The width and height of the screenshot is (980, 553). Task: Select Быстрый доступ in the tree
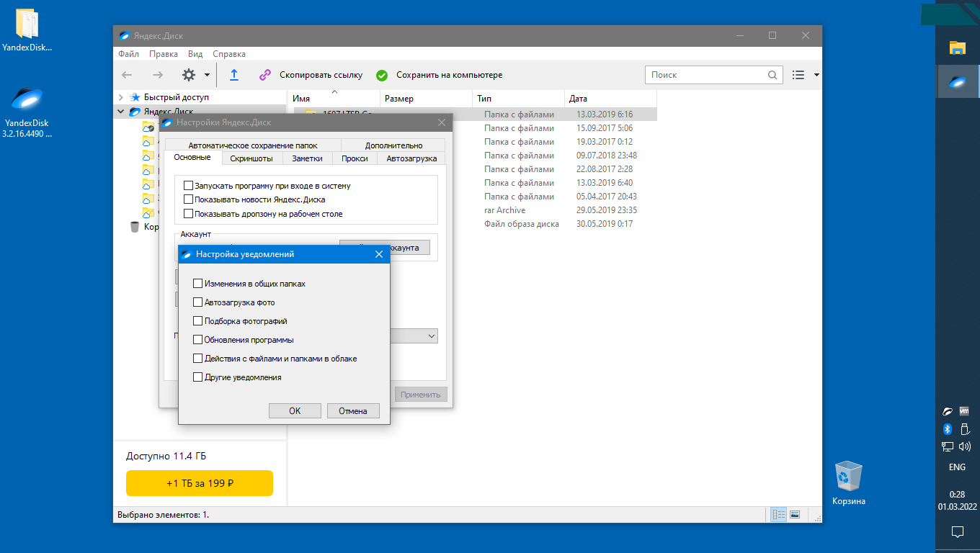176,97
